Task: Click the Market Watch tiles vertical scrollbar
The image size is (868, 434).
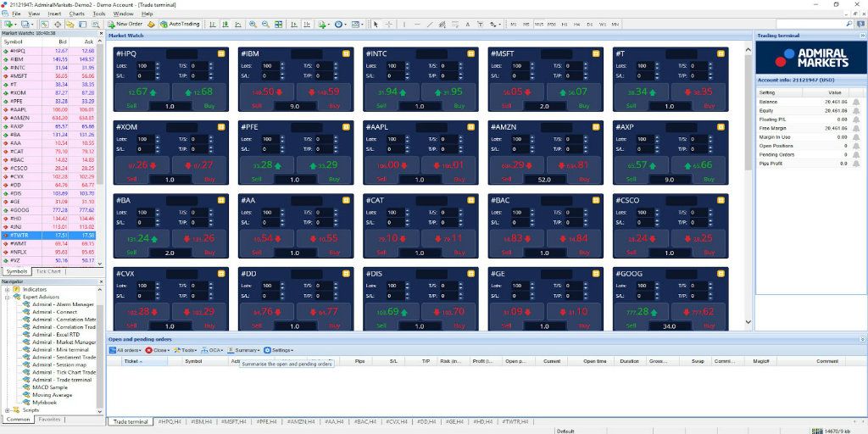Action: 748,186
